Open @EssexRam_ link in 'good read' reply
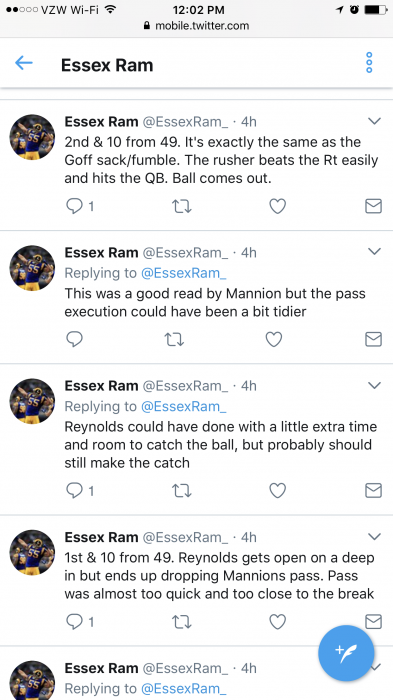The height and width of the screenshot is (700, 393). [x=184, y=273]
